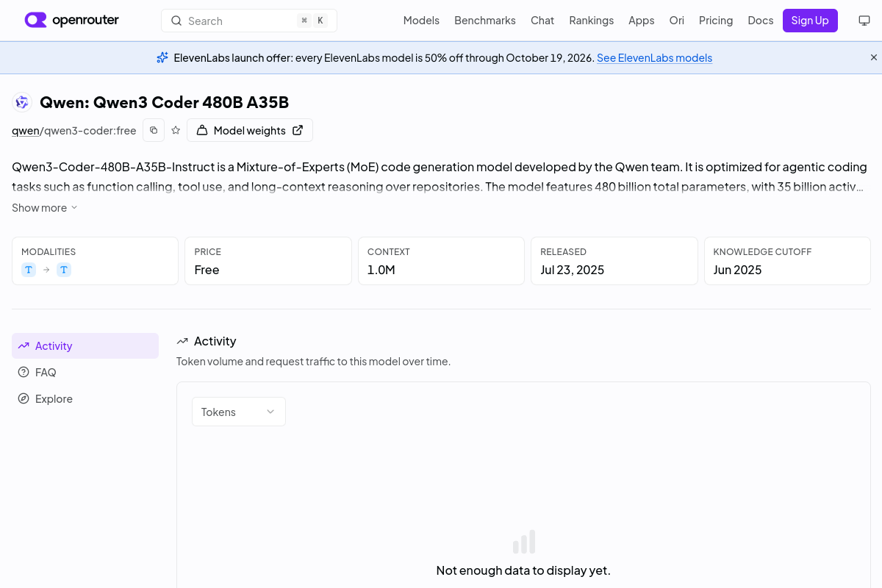The height and width of the screenshot is (588, 882).
Task: Open the Tokens metric dropdown
Action: coord(239,412)
